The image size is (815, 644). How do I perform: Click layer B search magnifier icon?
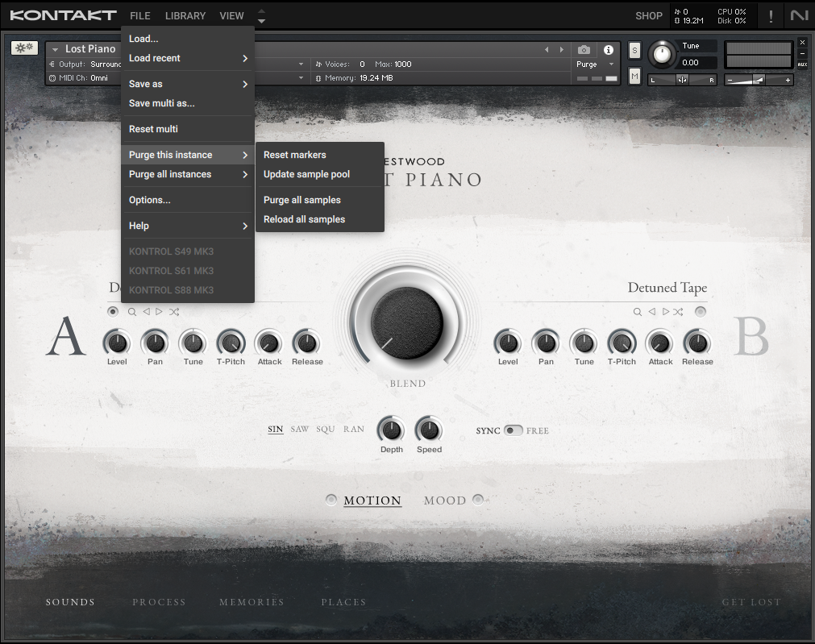point(637,312)
